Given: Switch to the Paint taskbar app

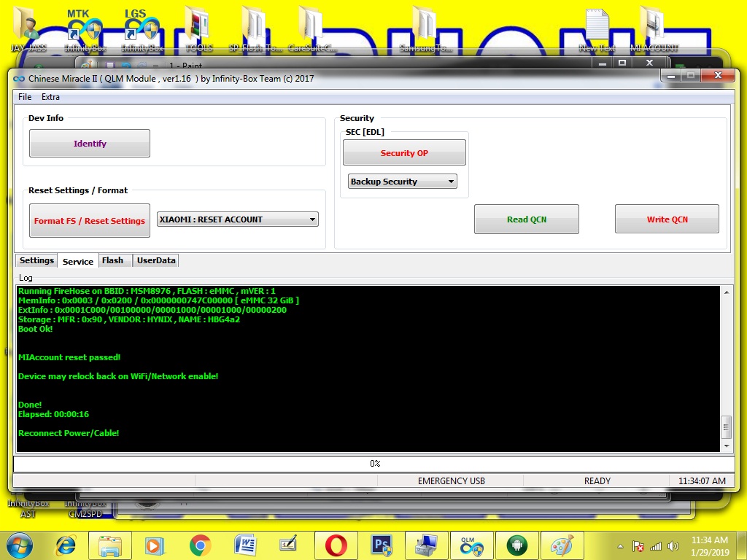Looking at the screenshot, I should pyautogui.click(x=562, y=545).
